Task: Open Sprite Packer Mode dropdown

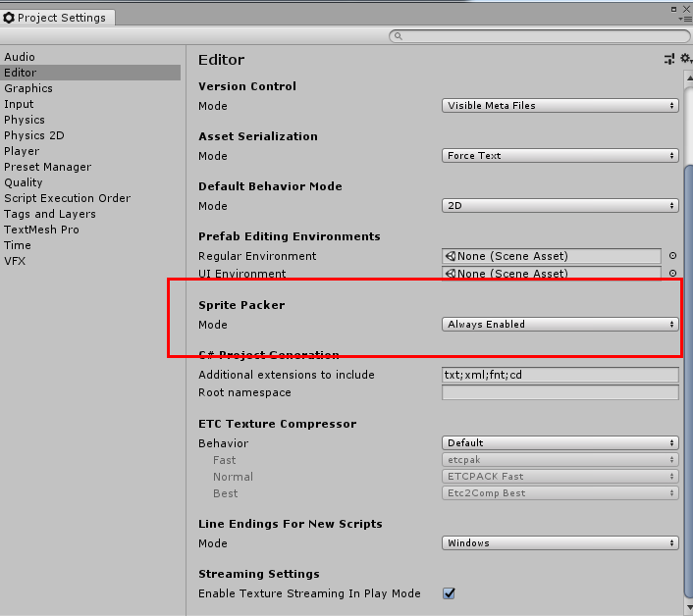Action: 560,324
